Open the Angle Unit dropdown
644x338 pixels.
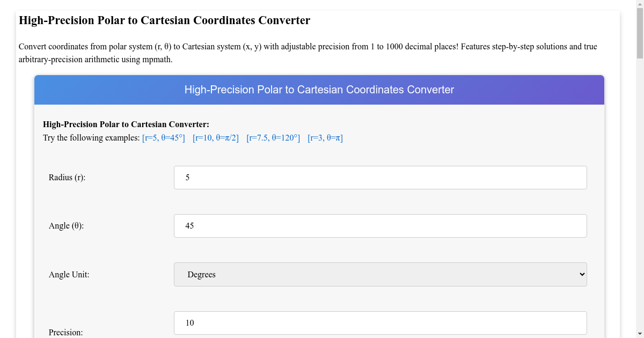pyautogui.click(x=380, y=274)
